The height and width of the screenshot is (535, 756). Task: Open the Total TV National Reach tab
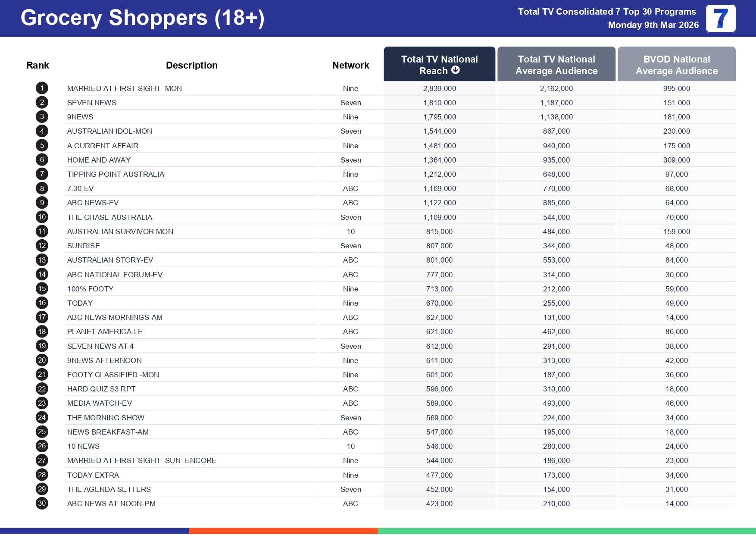[439, 64]
